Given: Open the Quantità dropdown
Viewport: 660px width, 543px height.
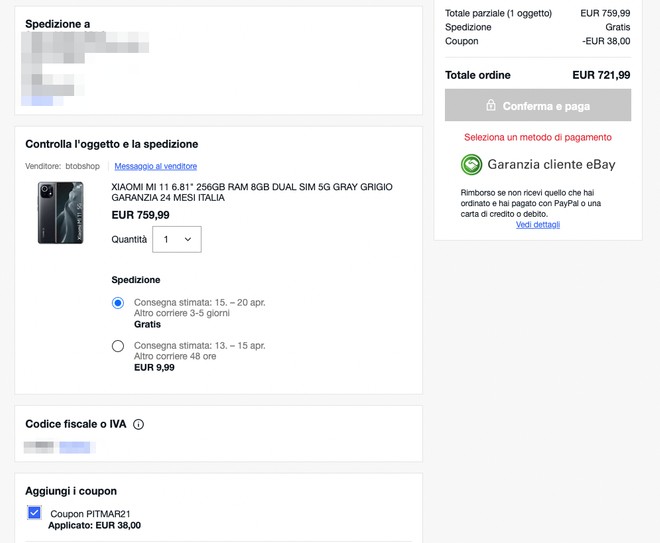Looking at the screenshot, I should (177, 239).
